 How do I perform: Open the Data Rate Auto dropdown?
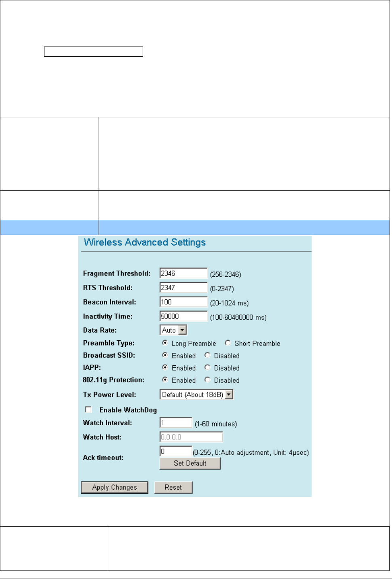(x=173, y=330)
